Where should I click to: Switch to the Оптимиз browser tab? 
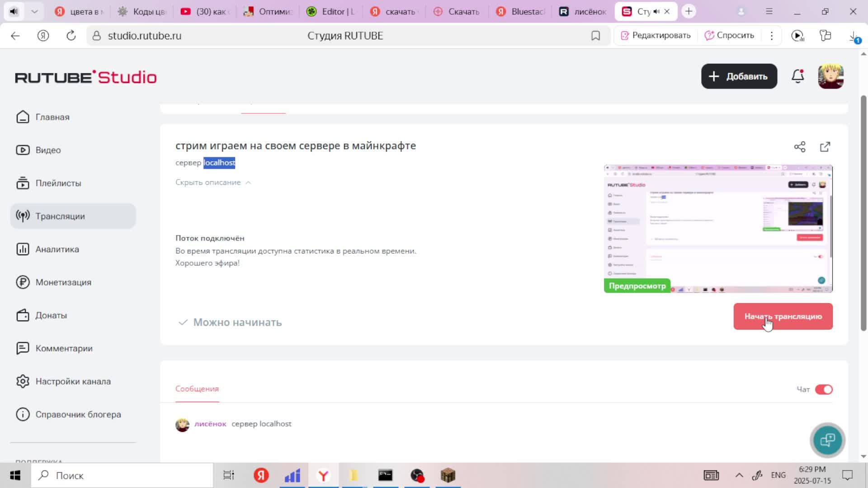[x=268, y=11]
